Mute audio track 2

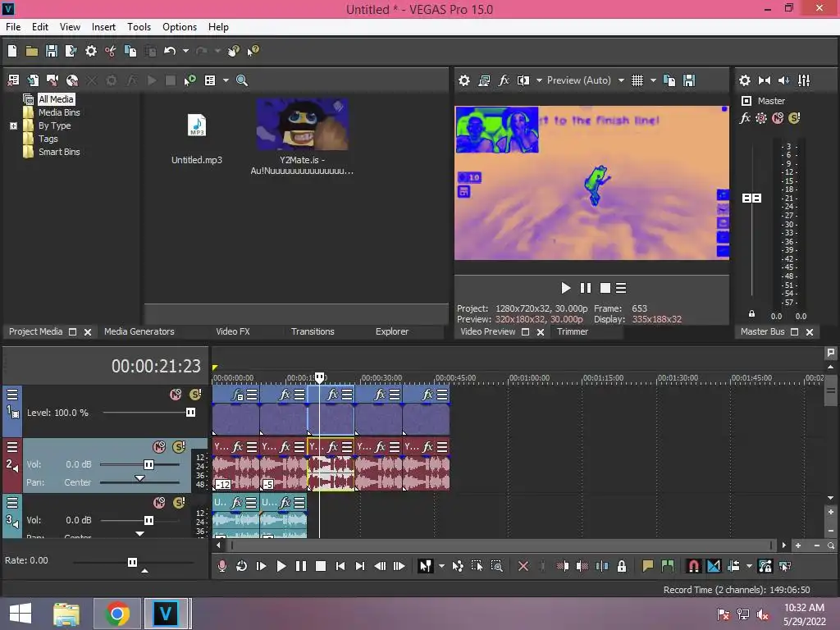point(159,447)
